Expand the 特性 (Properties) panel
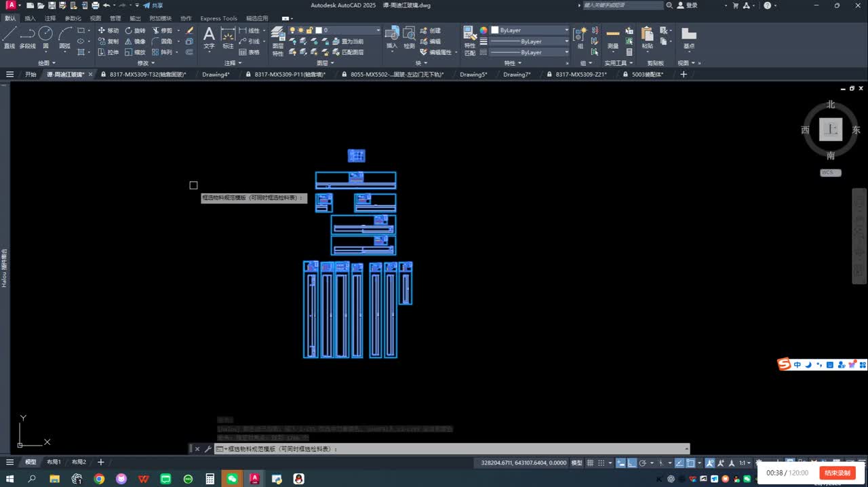The image size is (868, 487). [x=512, y=63]
